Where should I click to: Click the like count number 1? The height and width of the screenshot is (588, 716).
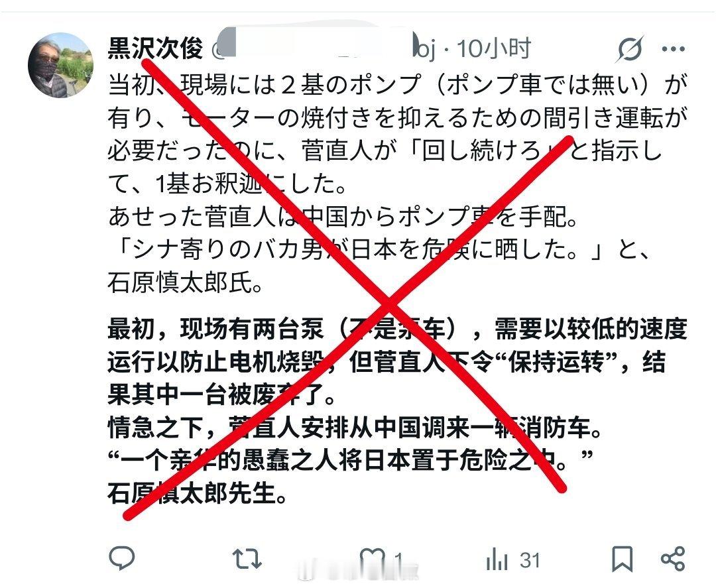click(398, 559)
